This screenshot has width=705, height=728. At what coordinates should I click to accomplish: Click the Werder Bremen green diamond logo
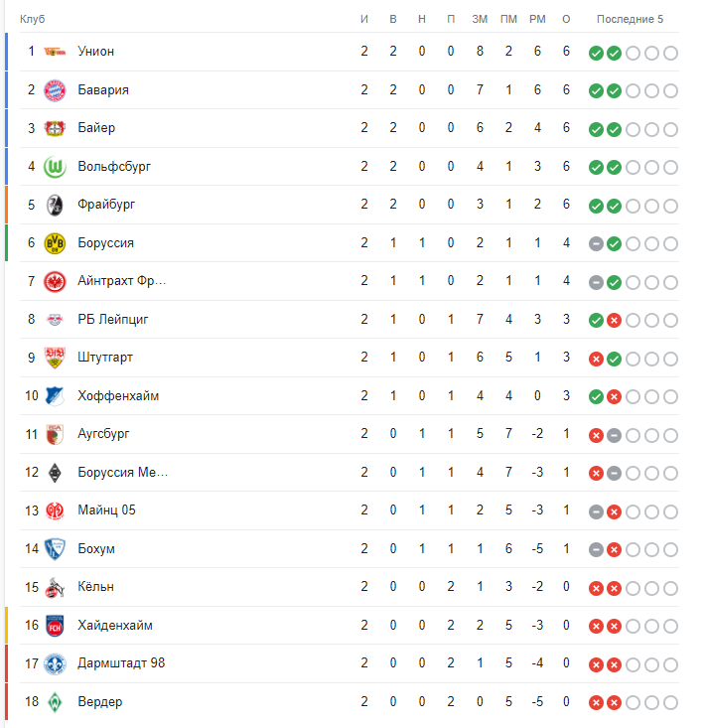point(55,702)
